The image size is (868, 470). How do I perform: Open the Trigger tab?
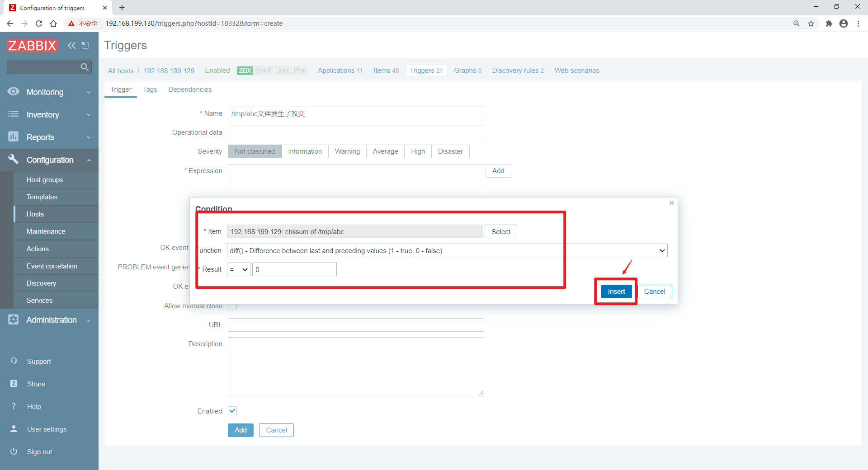click(x=121, y=89)
